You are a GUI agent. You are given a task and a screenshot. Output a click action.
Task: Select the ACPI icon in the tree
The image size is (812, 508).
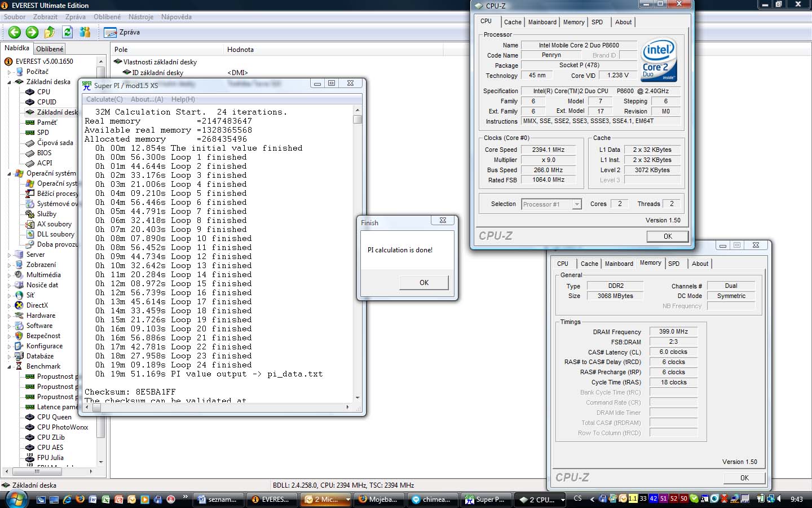click(30, 163)
